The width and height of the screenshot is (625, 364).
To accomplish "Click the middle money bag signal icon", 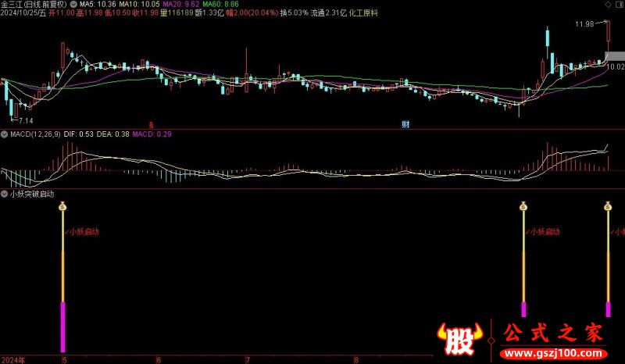I will pos(523,206).
